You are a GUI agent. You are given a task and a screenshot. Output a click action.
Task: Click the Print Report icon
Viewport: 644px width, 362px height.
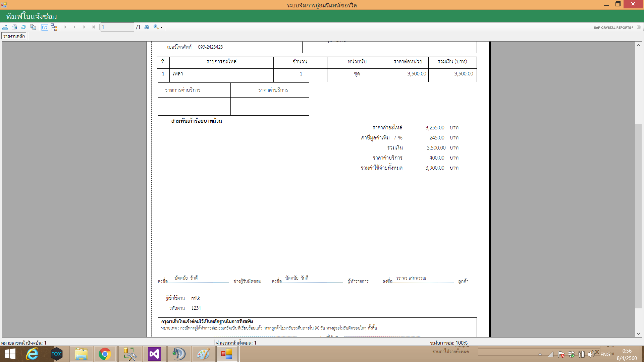click(14, 27)
